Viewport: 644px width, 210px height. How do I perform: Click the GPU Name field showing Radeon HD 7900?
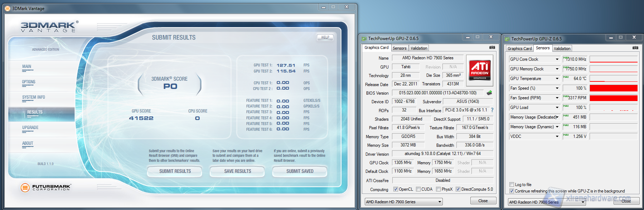428,58
